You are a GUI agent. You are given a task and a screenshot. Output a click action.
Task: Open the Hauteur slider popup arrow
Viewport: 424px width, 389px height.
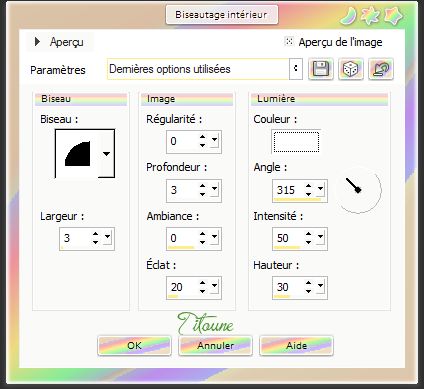320,286
